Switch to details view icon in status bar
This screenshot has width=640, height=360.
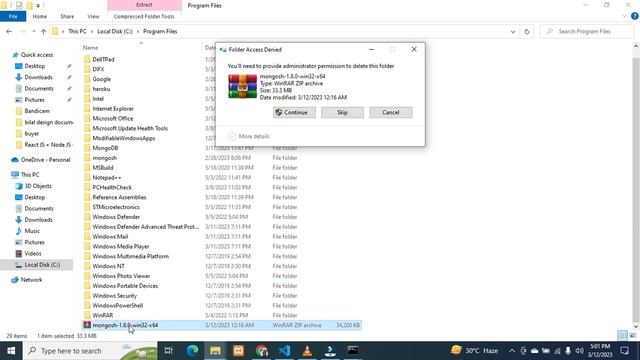pos(622,336)
